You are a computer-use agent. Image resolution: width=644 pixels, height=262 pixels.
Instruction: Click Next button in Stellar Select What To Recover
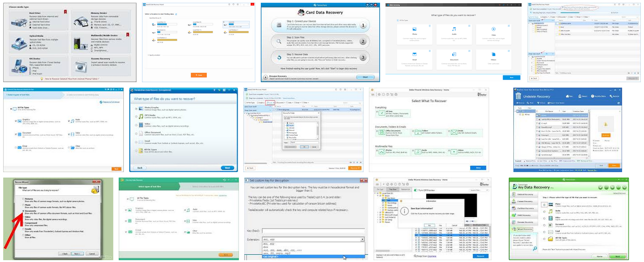pyautogui.click(x=478, y=168)
